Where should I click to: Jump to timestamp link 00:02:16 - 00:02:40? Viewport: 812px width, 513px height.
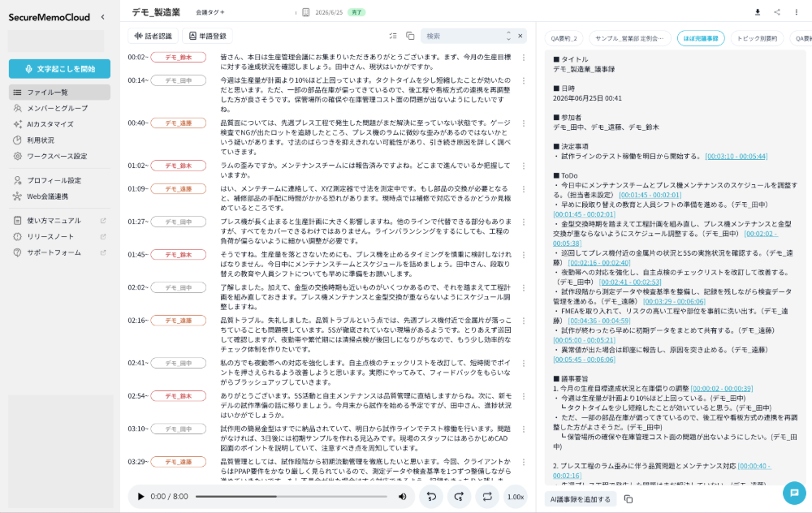point(599,263)
